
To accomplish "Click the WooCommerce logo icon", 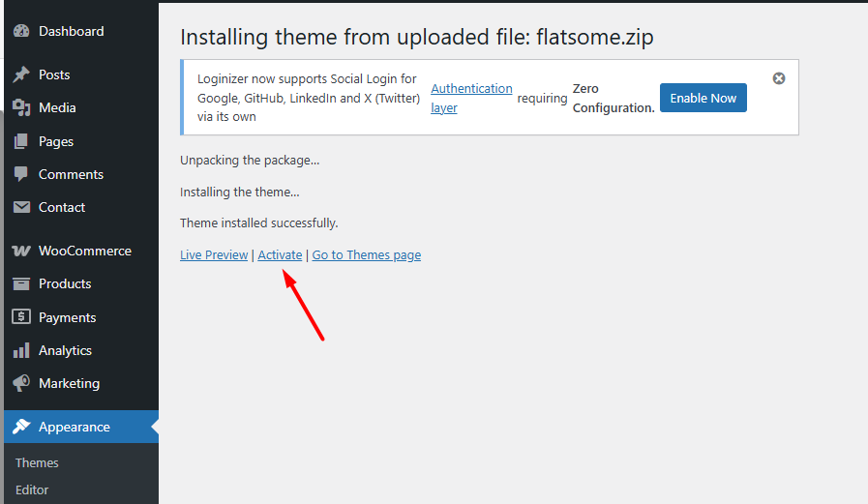I will click(x=21, y=252).
